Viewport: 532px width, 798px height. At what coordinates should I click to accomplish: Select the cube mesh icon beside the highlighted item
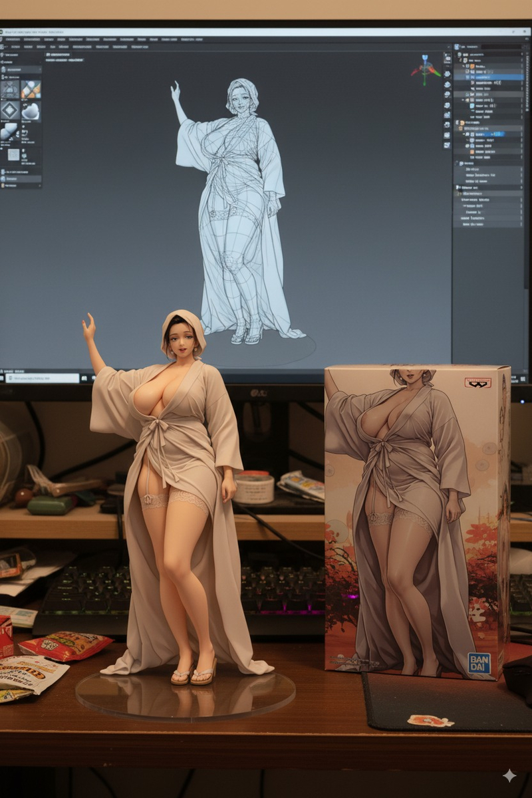coord(472,78)
